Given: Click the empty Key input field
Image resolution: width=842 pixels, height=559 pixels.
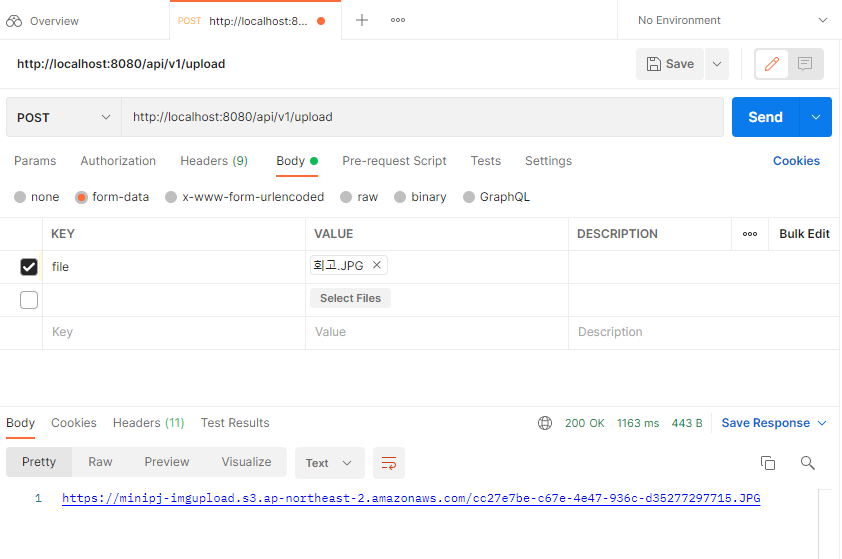Looking at the screenshot, I should tap(173, 332).
